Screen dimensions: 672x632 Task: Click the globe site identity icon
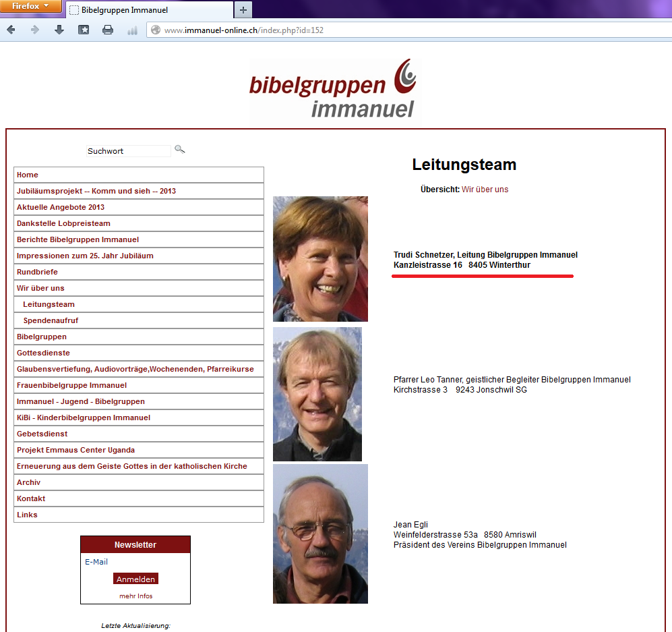pos(156,30)
